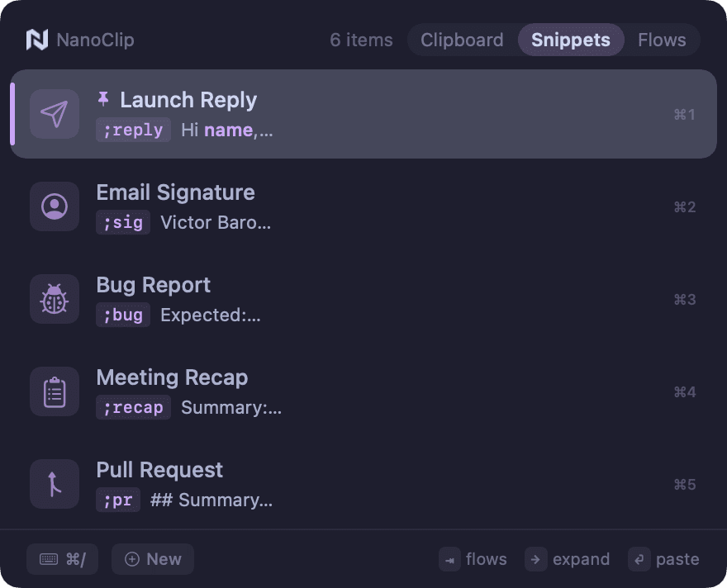
Task: Switch to the Clipboard tab
Action: pos(462,40)
